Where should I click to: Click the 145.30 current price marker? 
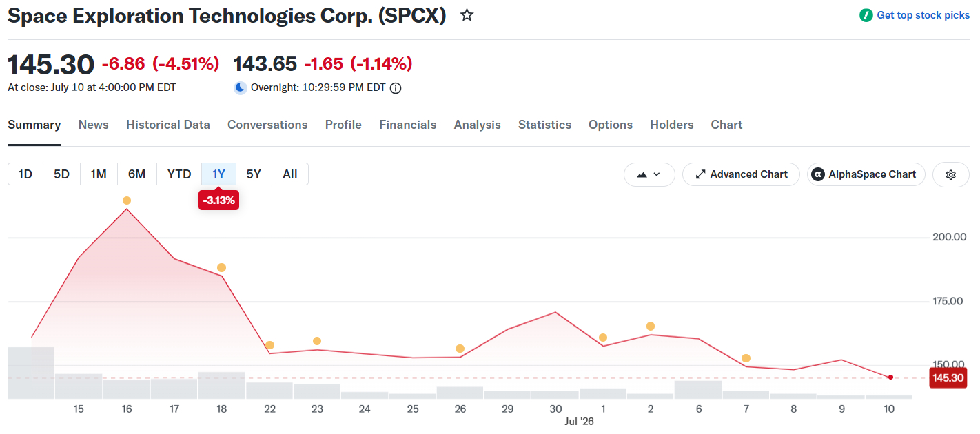point(948,378)
